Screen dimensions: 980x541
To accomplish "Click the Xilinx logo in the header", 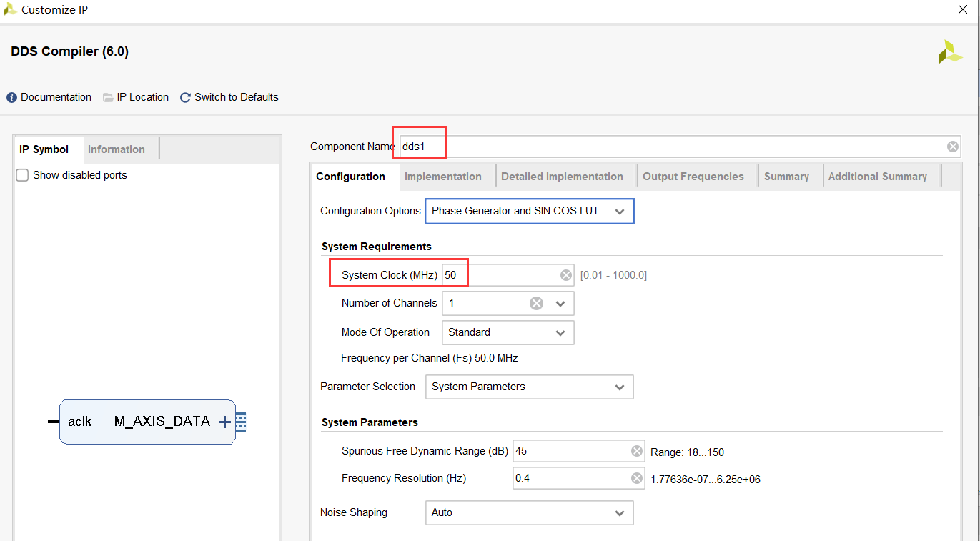I will point(950,52).
